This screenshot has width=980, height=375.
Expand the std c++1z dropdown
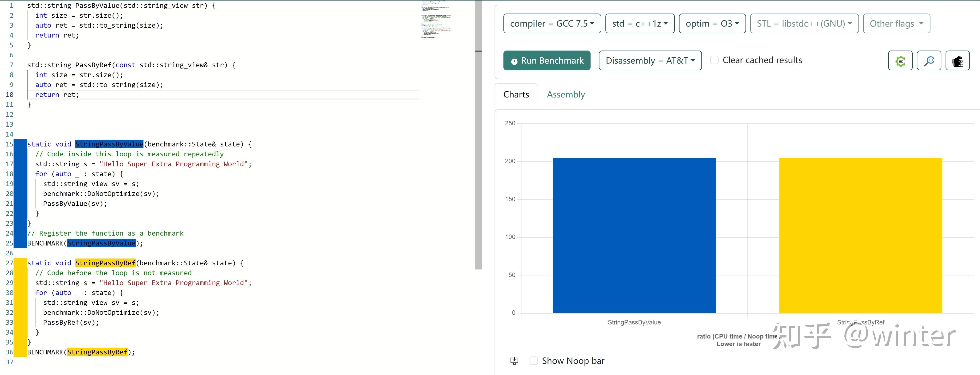[x=640, y=23]
